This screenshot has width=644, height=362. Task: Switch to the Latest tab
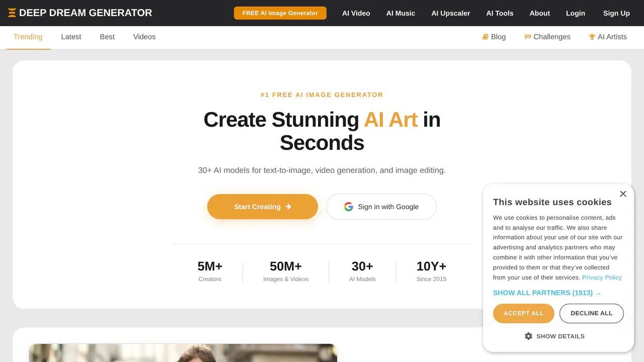click(x=71, y=37)
